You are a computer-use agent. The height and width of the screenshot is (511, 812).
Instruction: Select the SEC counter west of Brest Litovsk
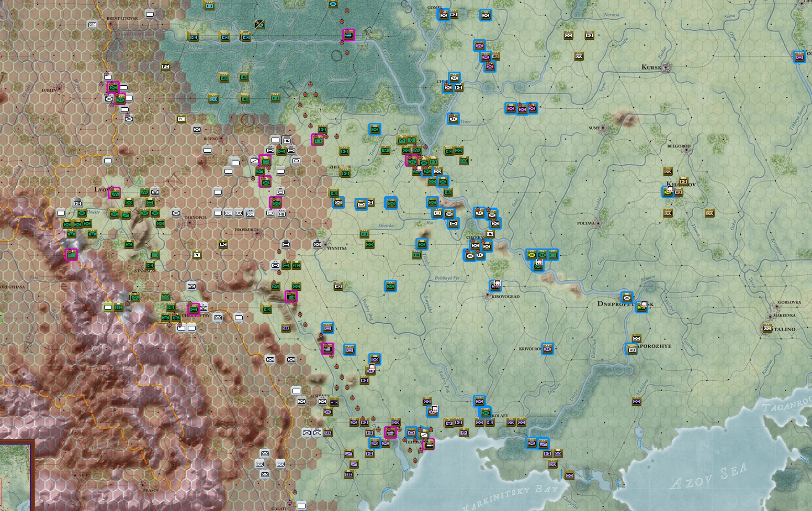pos(92,25)
